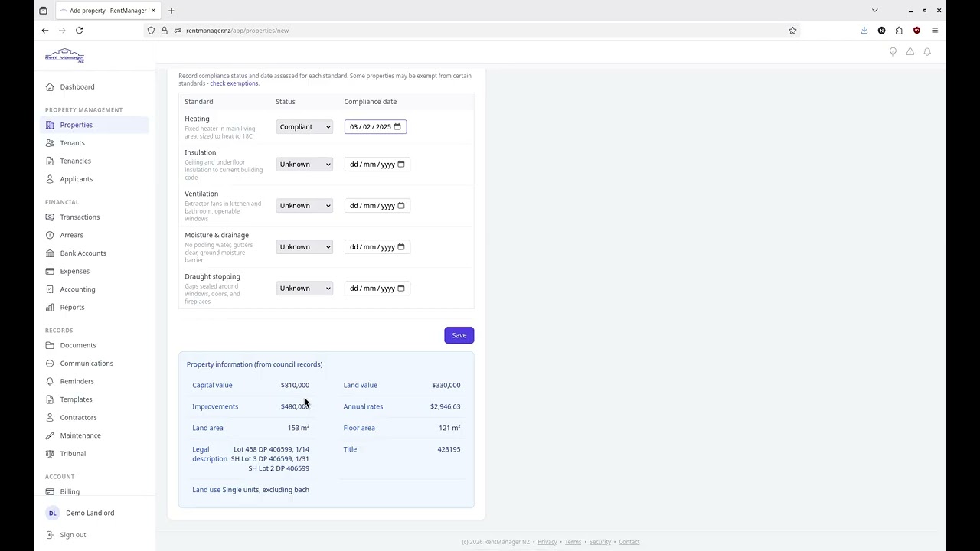Image resolution: width=980 pixels, height=551 pixels.
Task: Open the Terms footer link
Action: click(x=573, y=542)
